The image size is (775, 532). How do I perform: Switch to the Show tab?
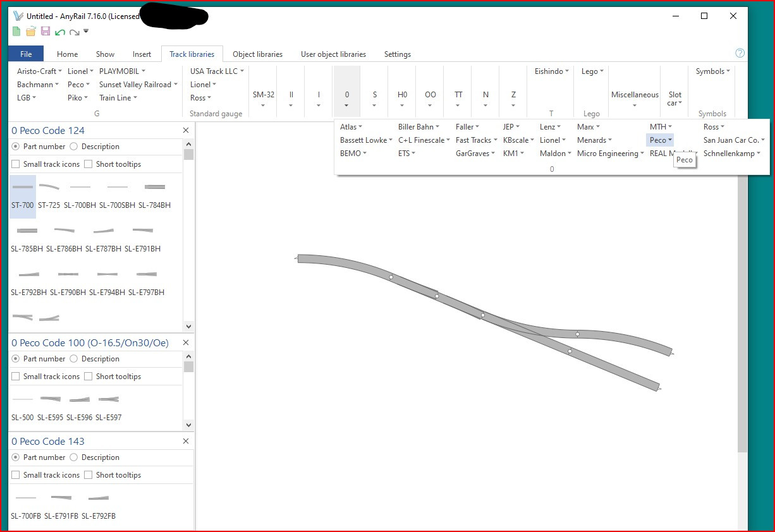105,54
